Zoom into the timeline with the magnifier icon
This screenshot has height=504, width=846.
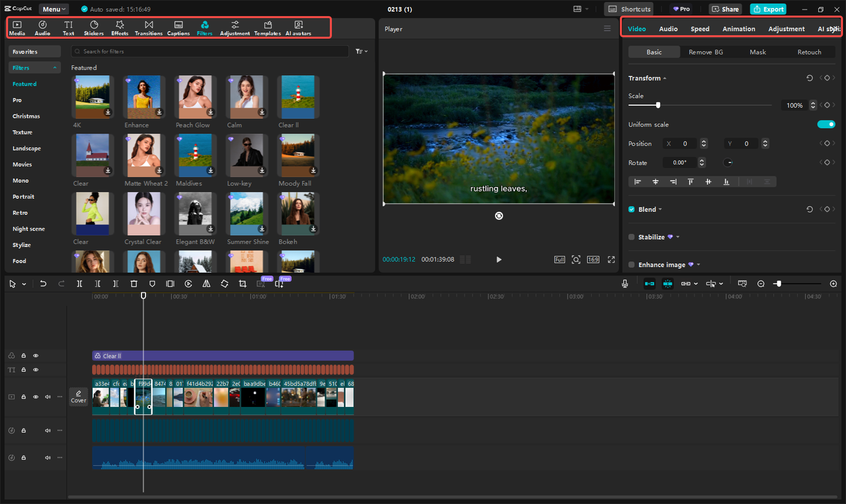click(833, 283)
